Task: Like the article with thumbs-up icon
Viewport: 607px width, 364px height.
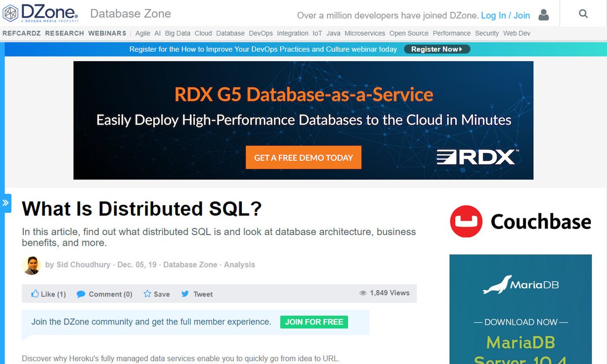Action: click(35, 294)
